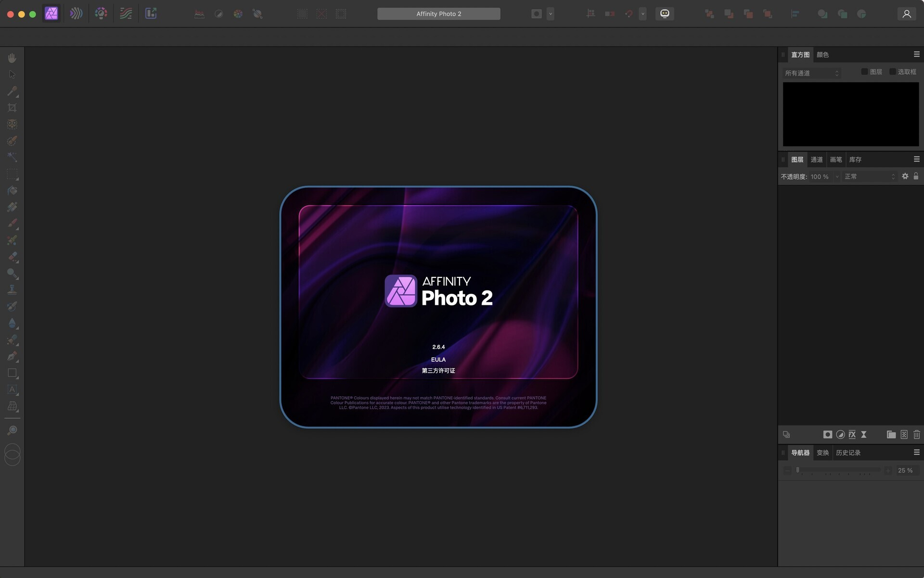Open the EULA link on the splash screen
The image size is (924, 578).
[438, 360]
